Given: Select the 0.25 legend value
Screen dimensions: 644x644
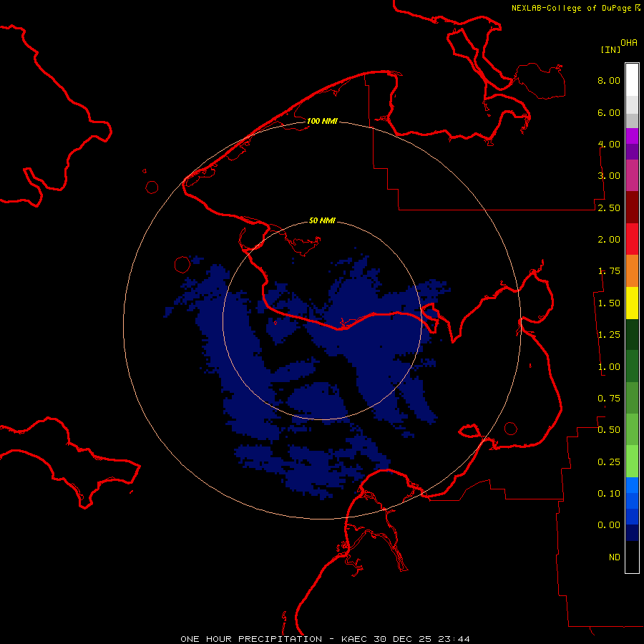Looking at the screenshot, I should point(609,462).
